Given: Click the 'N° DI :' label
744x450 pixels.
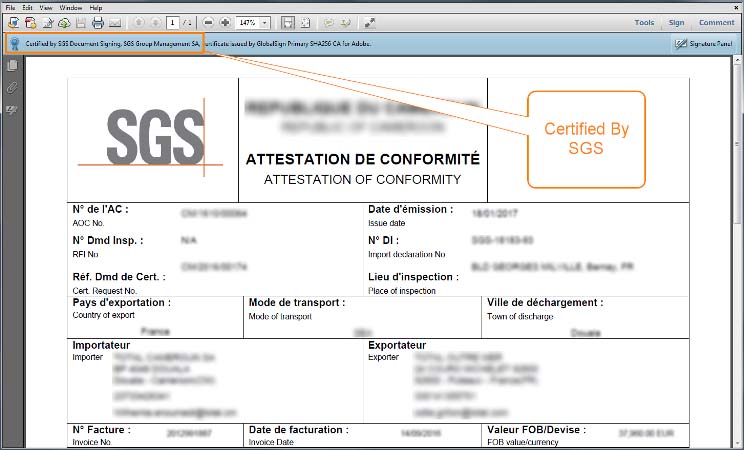Looking at the screenshot, I should click(x=383, y=240).
